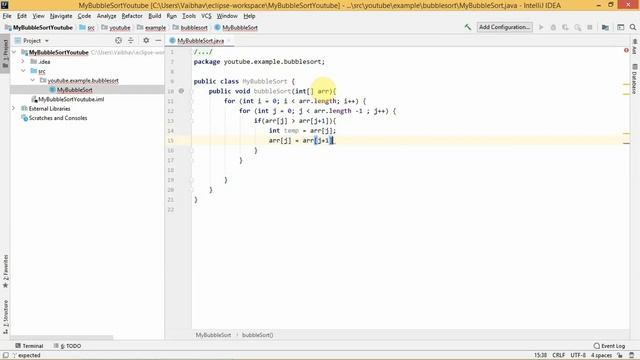Click the Search Everywhere magnifier icon
Viewport: 640px width, 360px height.
pos(633,27)
